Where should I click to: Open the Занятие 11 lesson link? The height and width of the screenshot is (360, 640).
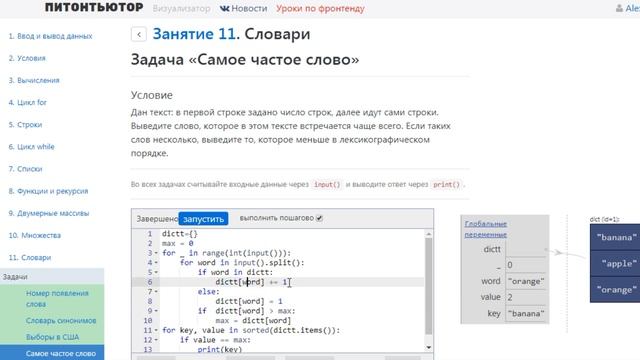click(194, 34)
